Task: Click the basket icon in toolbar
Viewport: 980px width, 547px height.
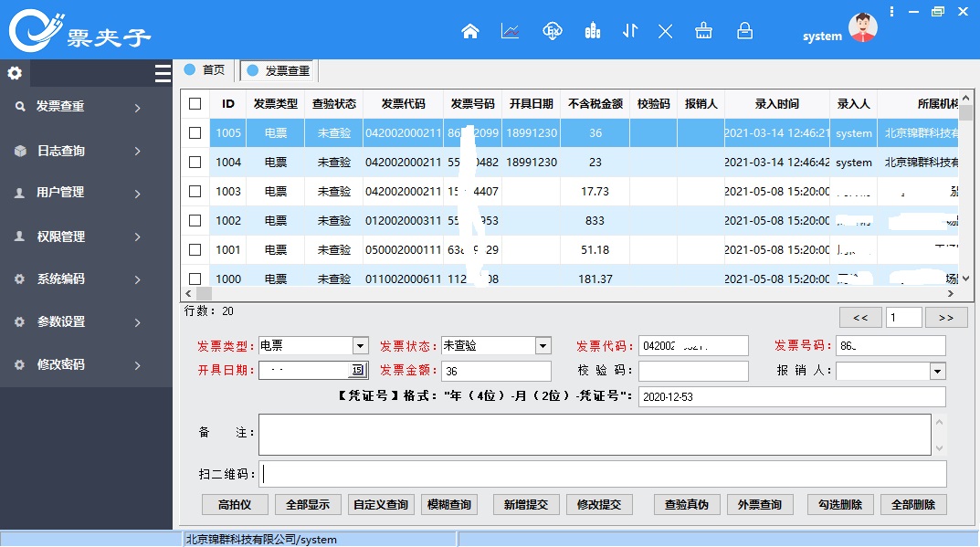Action: click(704, 31)
